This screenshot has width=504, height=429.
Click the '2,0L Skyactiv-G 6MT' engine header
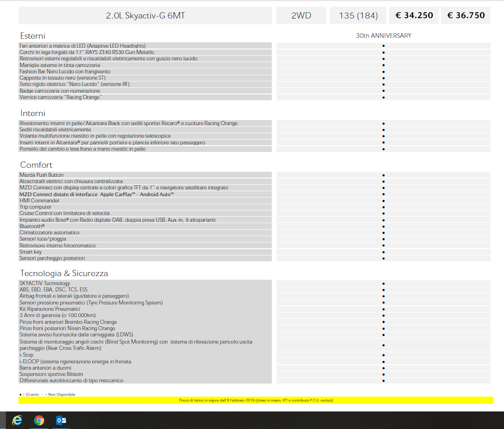pos(145,15)
